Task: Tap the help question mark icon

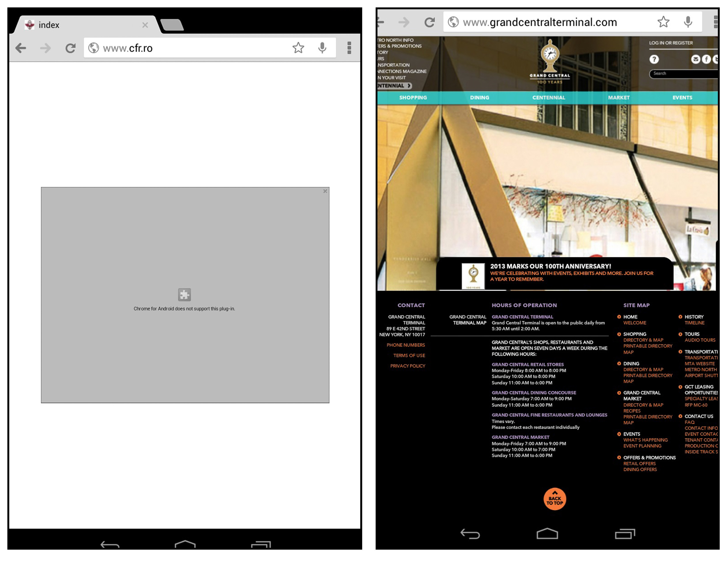Action: (654, 59)
